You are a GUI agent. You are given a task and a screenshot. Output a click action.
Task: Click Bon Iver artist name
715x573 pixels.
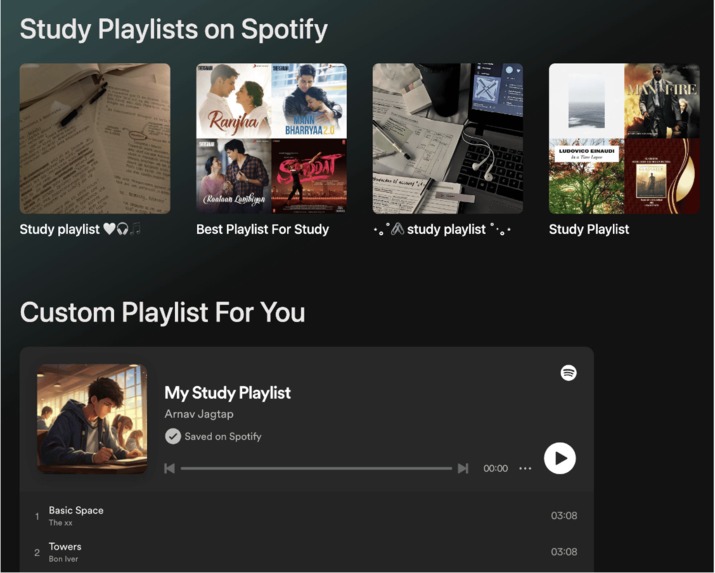[x=63, y=559]
